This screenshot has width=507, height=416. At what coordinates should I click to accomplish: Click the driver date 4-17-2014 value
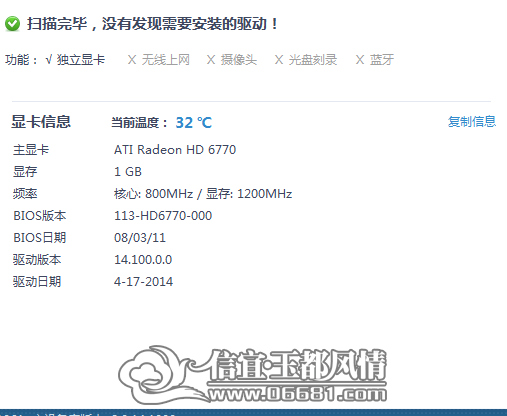[x=143, y=282]
